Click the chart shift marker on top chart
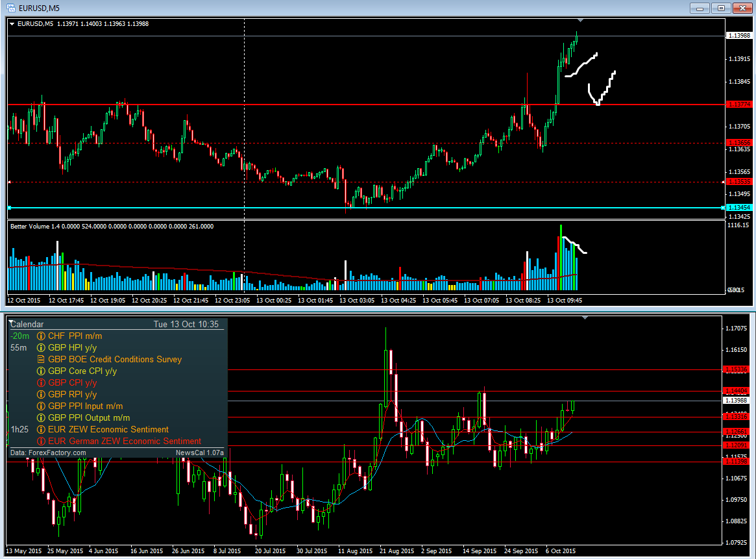This screenshot has width=756, height=559. point(581,20)
